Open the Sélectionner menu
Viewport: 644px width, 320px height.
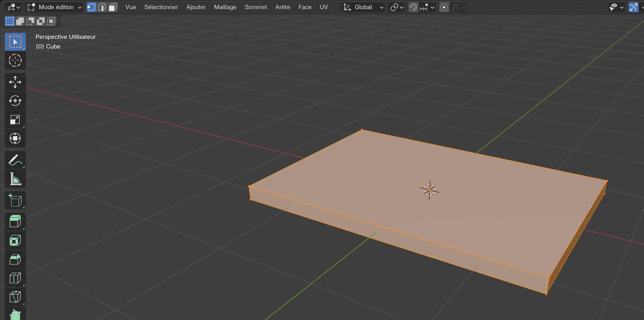click(x=161, y=7)
